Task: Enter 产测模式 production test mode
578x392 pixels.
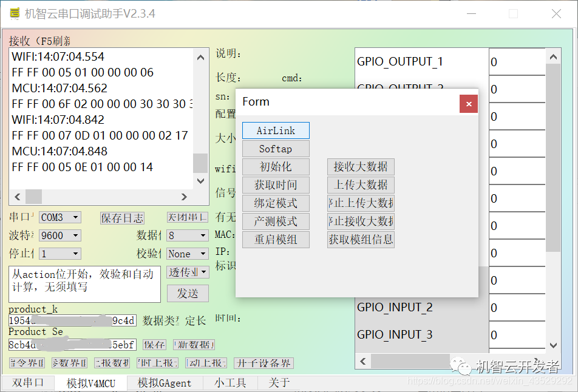Action: tap(276, 221)
